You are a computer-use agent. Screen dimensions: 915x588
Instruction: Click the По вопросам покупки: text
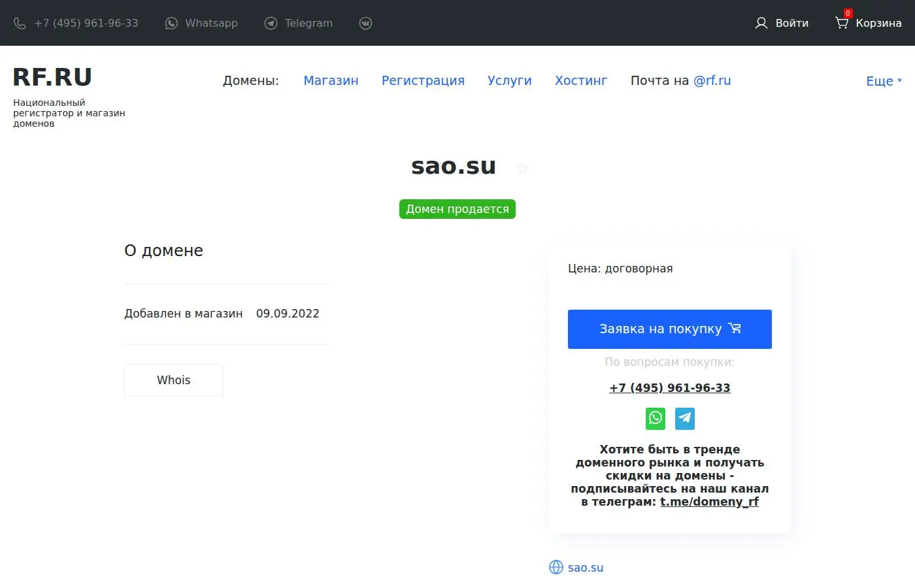670,362
